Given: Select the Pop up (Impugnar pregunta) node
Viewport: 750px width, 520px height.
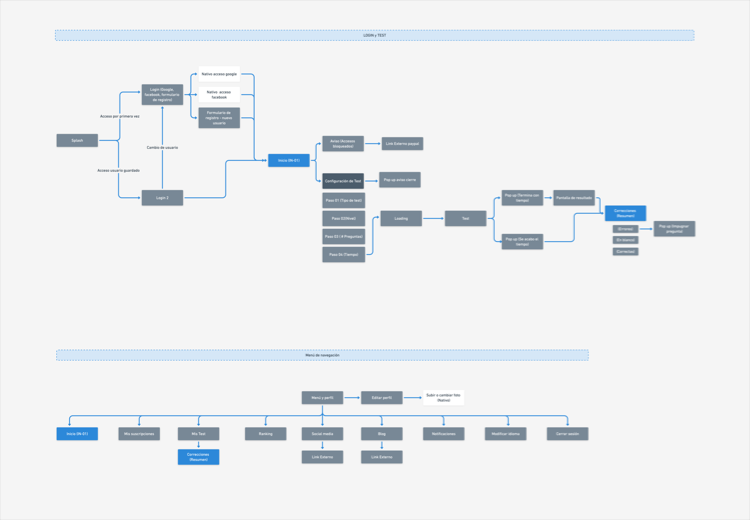Looking at the screenshot, I should [x=674, y=228].
